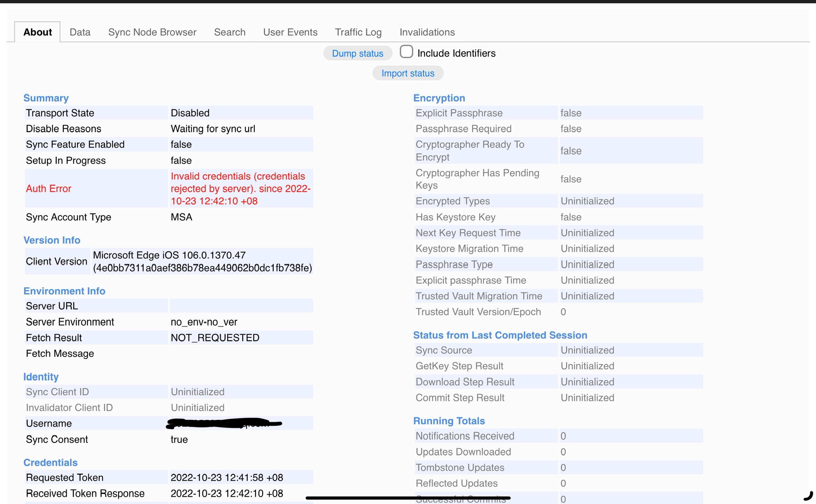Open the Traffic Log tab

(x=358, y=32)
